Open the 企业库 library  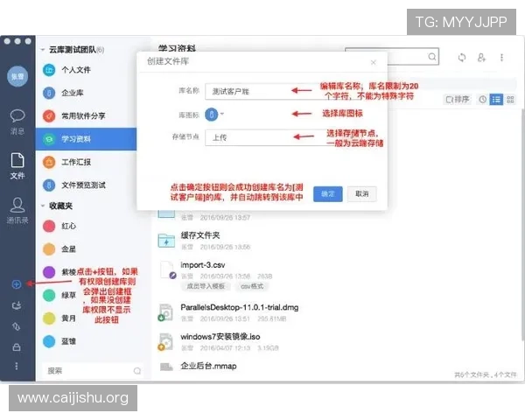pyautogui.click(x=86, y=93)
